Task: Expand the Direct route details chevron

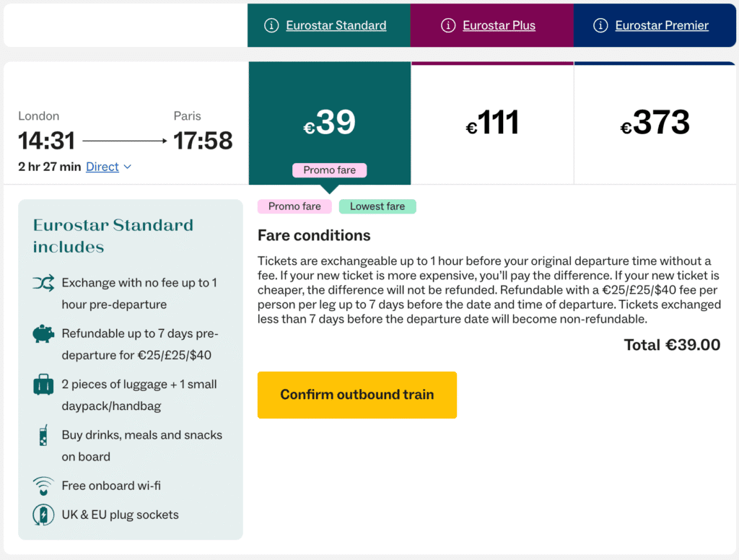Action: click(x=128, y=167)
